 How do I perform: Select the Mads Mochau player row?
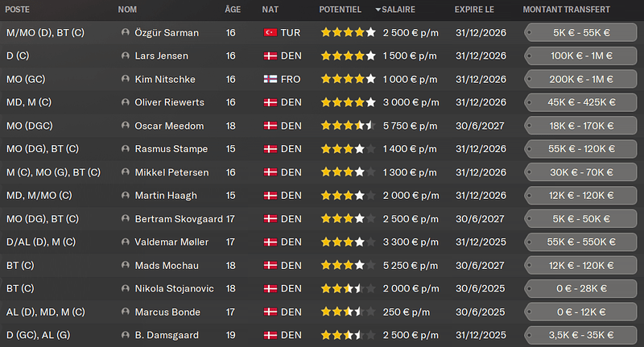322,265
